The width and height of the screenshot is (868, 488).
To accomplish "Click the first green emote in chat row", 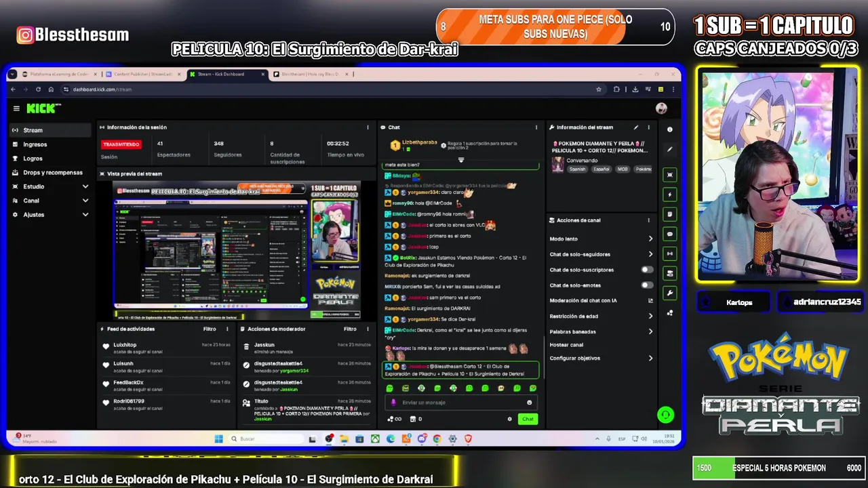I will click(x=389, y=388).
